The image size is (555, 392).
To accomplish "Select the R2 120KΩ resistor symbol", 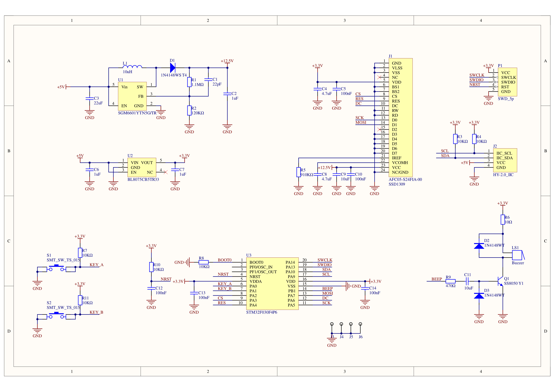I will [x=189, y=110].
